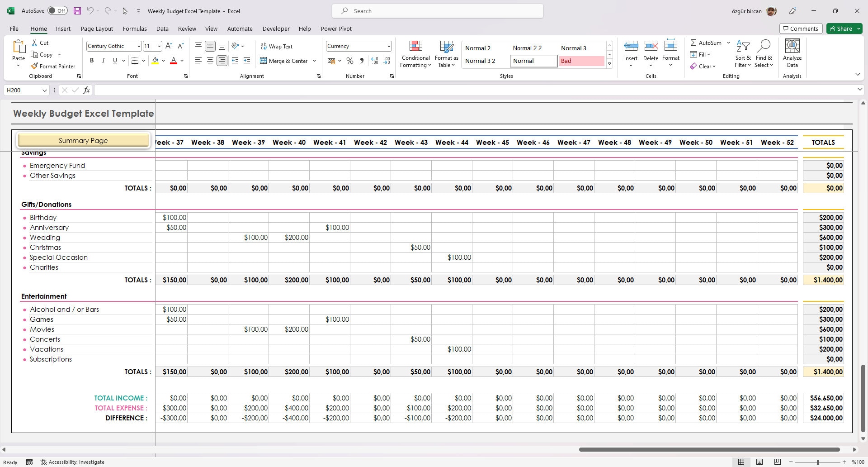Click the green Share button
This screenshot has width=868, height=467.
click(x=844, y=29)
